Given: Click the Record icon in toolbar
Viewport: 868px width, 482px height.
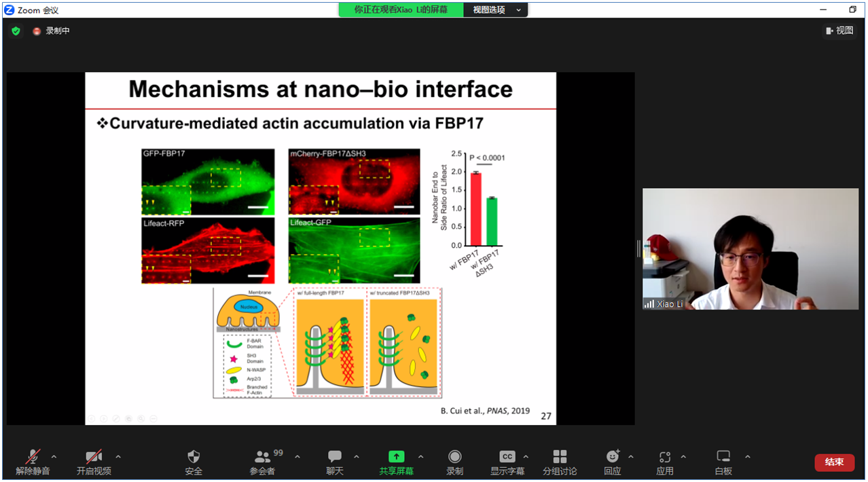Looking at the screenshot, I should (x=454, y=457).
